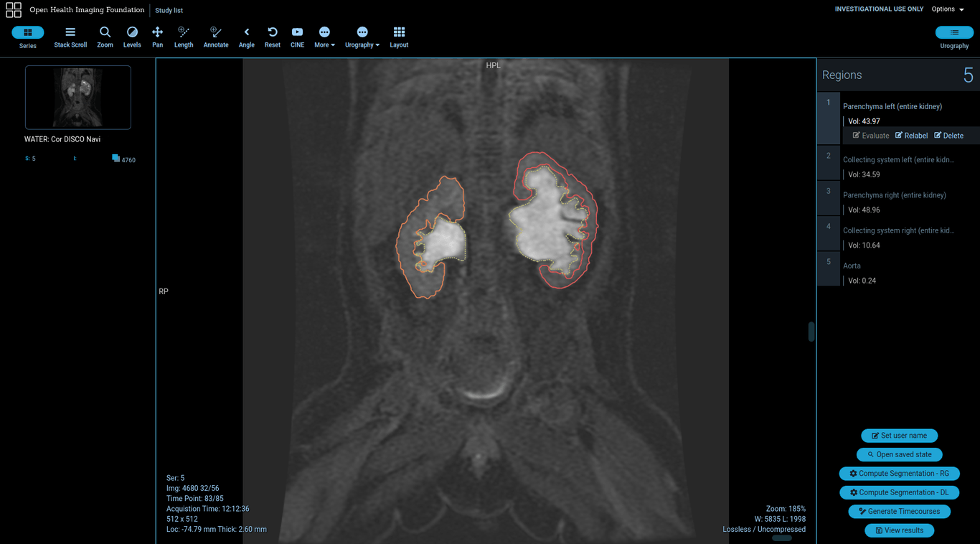Select the Length measurement tool
Screen dimensions: 980x544
coord(184,37)
